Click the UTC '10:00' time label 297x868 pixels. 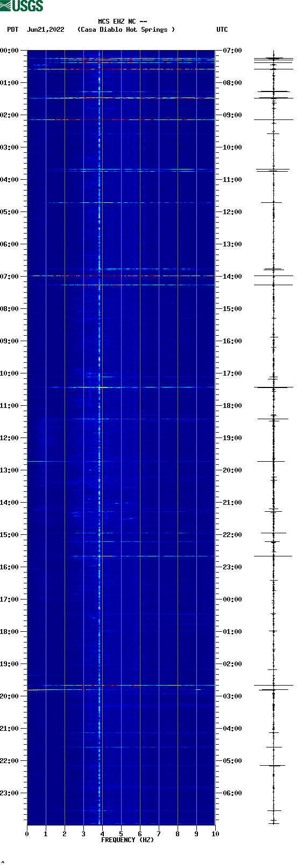pyautogui.click(x=232, y=147)
